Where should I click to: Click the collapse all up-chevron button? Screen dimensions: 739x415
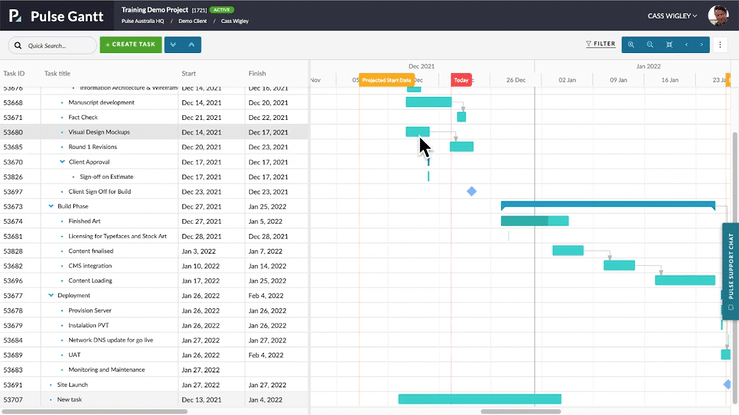[192, 45]
